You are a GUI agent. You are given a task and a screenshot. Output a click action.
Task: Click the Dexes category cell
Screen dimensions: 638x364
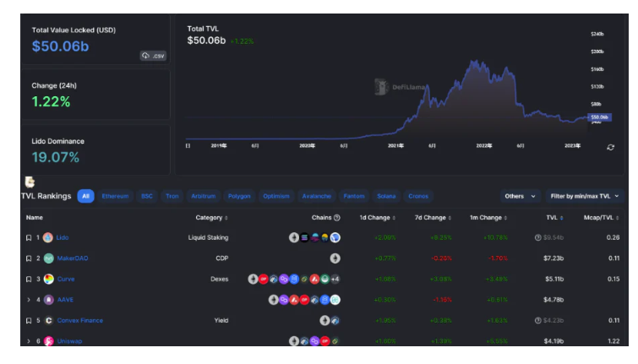[220, 279]
